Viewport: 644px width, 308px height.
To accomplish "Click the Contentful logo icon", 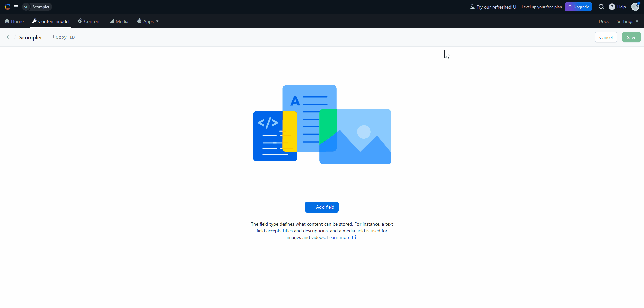I will (7, 7).
